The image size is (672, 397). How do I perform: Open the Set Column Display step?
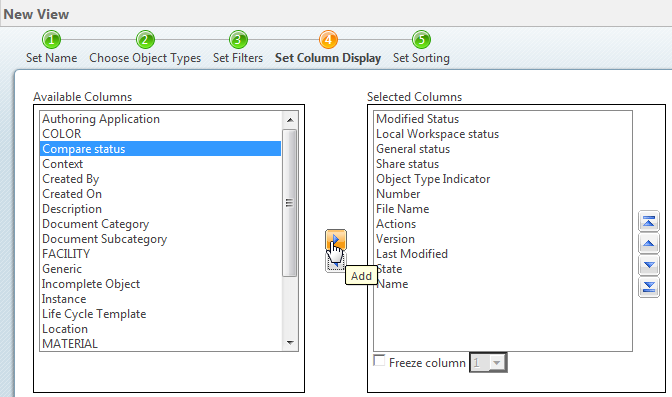[328, 58]
